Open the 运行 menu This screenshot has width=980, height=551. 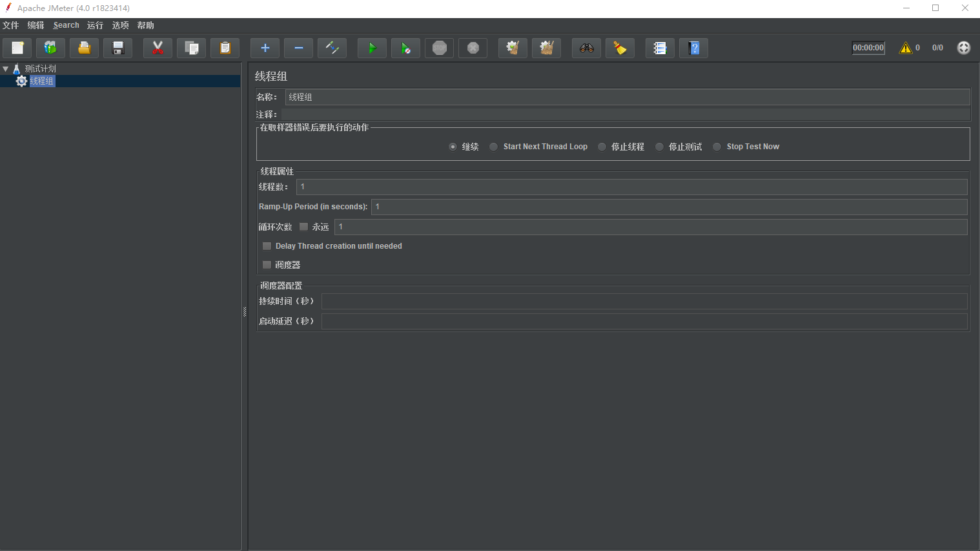point(95,25)
